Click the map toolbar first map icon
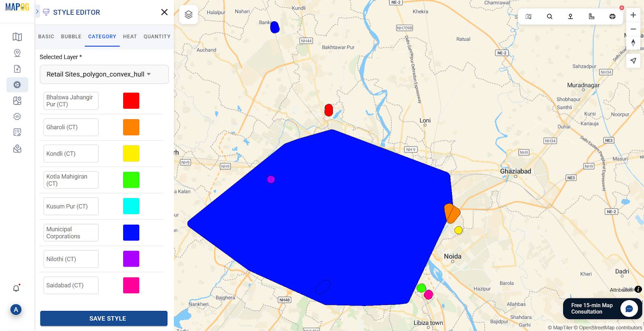Screen dimensions: 644x331 click(528, 17)
